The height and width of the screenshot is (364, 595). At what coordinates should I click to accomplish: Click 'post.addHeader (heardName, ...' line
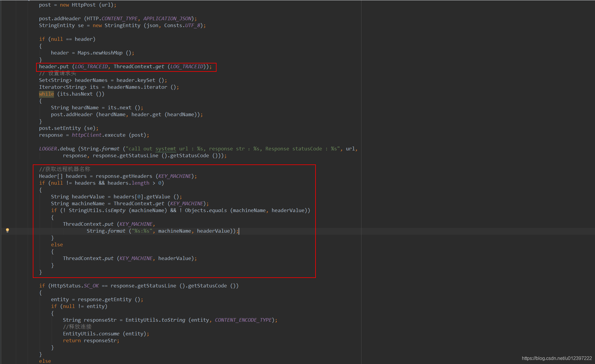(x=127, y=114)
